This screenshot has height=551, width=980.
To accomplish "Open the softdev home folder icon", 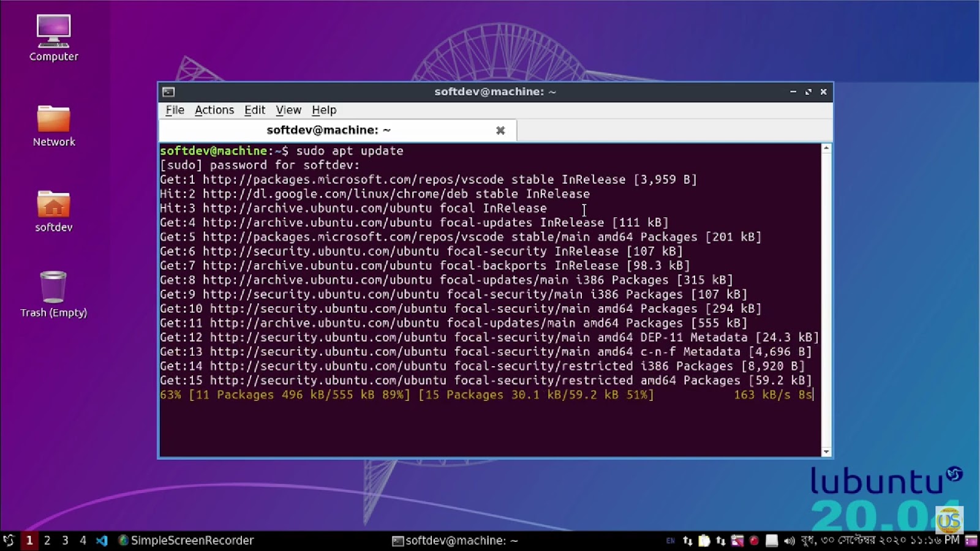I will click(53, 211).
